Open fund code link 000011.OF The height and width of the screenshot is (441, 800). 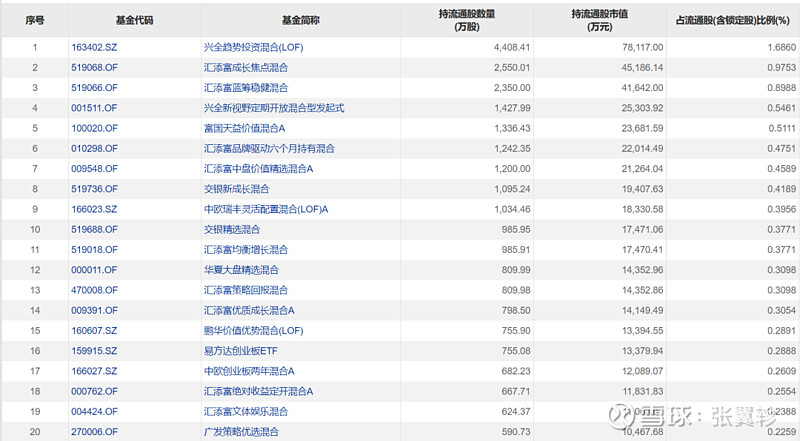[x=94, y=270]
